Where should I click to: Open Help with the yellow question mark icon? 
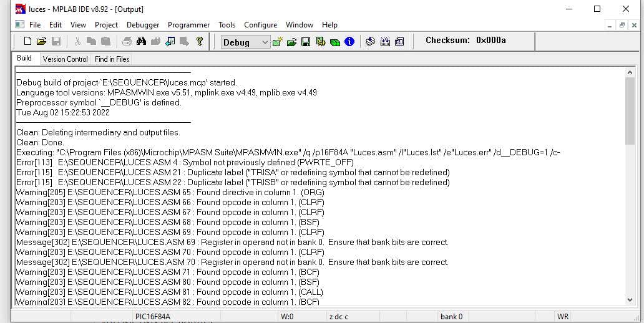pyautogui.click(x=200, y=41)
